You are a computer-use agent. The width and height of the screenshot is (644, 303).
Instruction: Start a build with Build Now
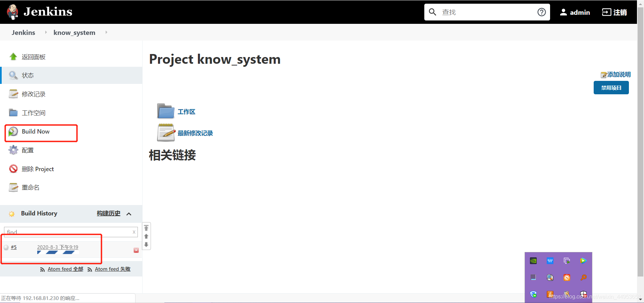[36, 132]
